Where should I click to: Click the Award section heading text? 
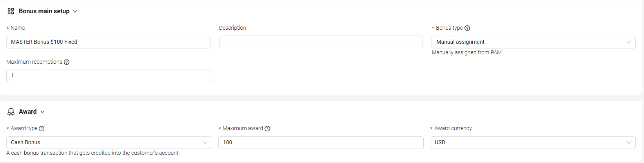(x=27, y=112)
